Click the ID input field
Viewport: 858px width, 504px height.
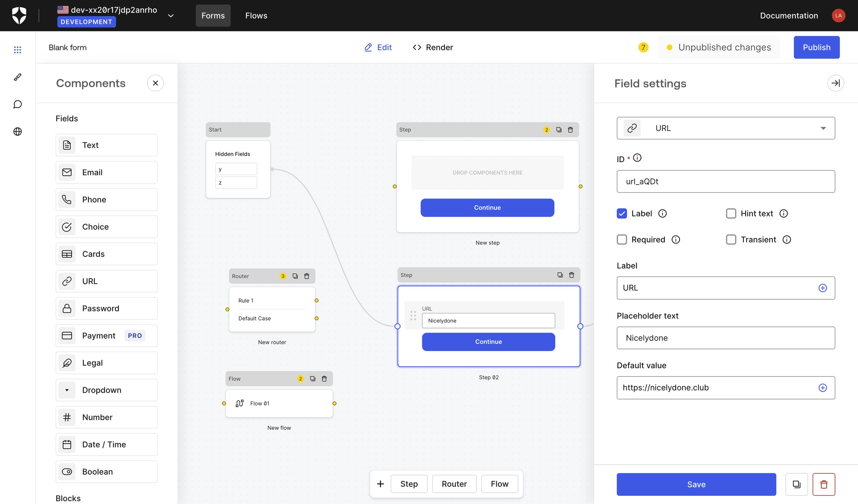[x=726, y=181]
